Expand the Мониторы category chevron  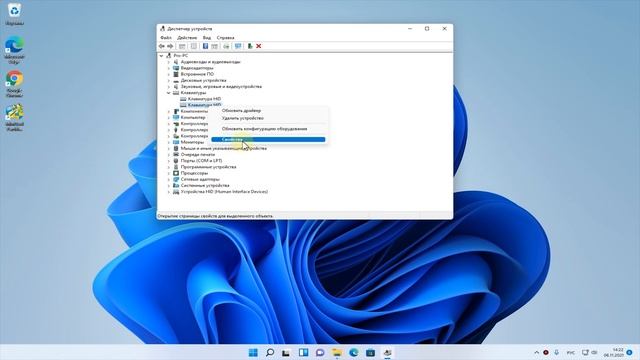[169, 142]
